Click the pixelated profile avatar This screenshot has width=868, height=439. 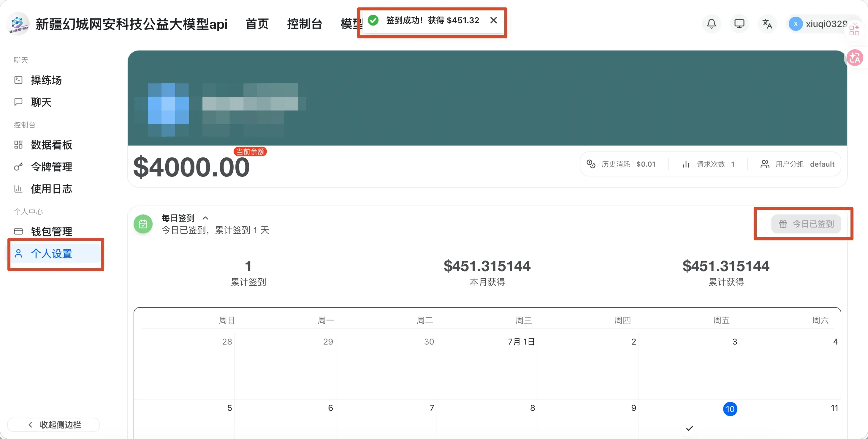pyautogui.click(x=168, y=110)
